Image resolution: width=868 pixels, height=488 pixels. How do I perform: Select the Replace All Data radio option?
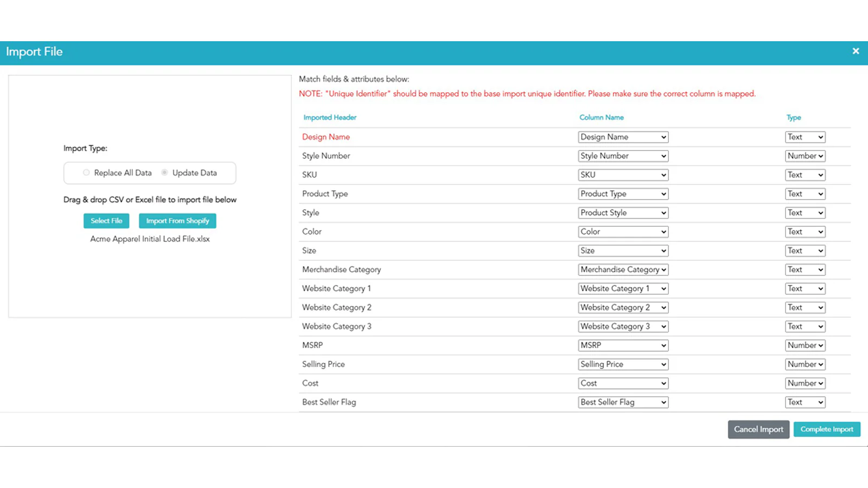point(86,172)
